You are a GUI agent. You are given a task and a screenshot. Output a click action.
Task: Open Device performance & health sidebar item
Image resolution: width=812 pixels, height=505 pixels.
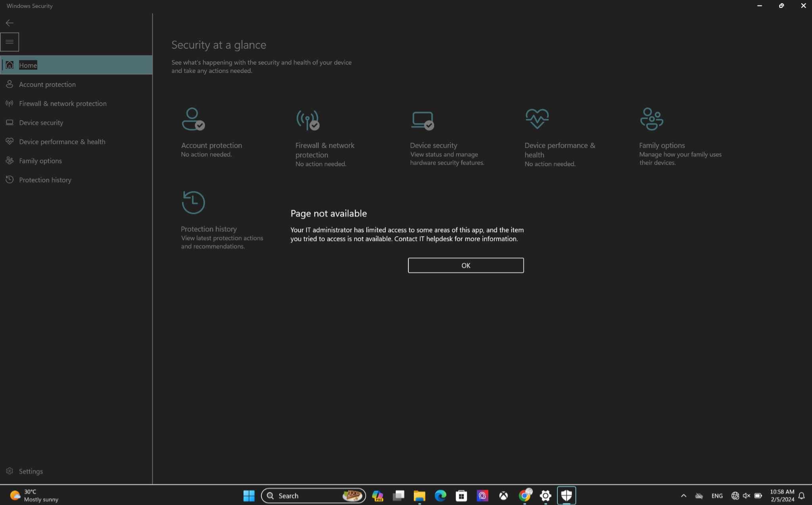[x=62, y=142]
